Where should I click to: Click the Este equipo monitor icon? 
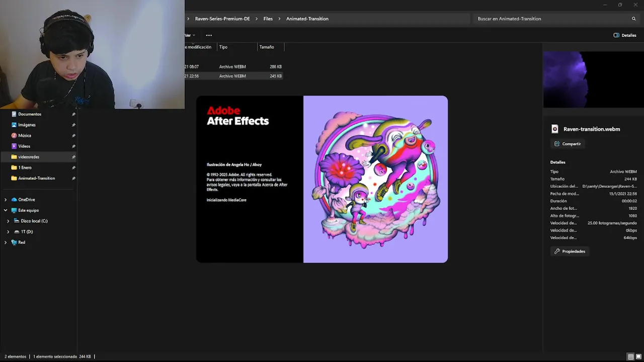tap(14, 210)
